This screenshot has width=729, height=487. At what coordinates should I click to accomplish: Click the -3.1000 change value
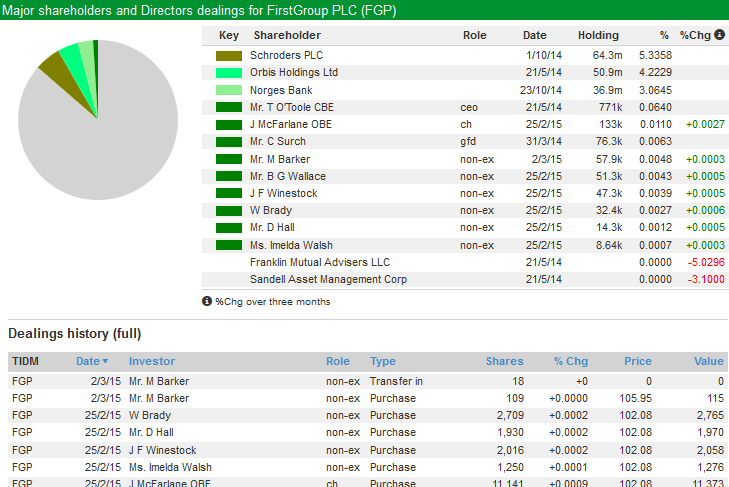pyautogui.click(x=706, y=280)
